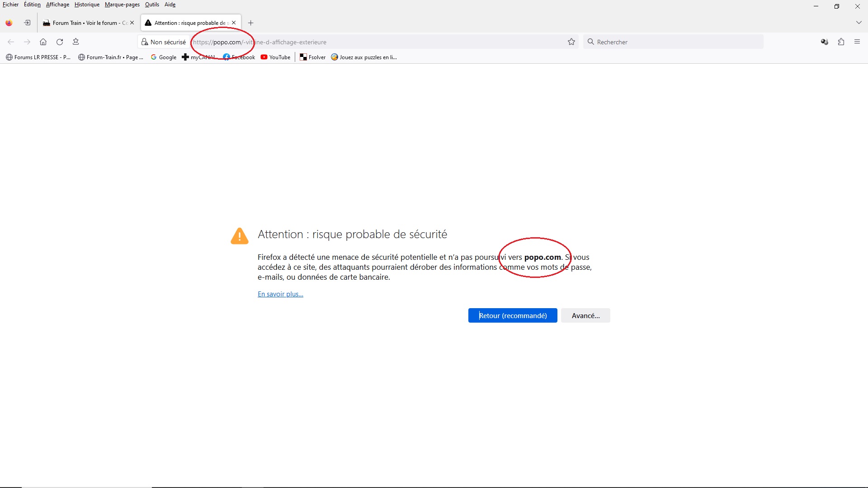This screenshot has height=488, width=868.
Task: Click the toolbar icon right of the reload button
Action: pos(76,42)
